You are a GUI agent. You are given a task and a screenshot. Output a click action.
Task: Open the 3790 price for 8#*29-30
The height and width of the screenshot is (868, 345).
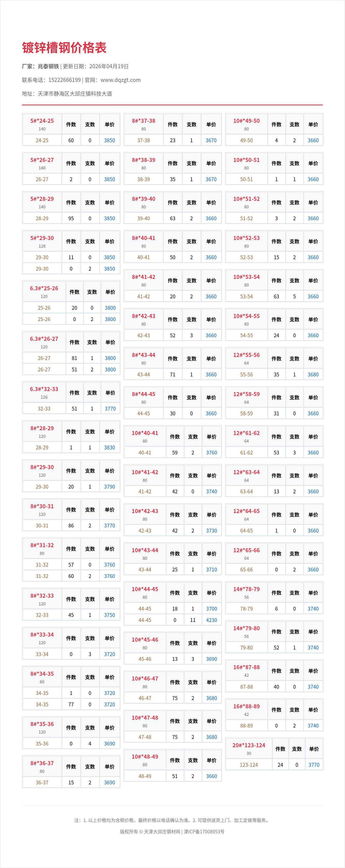109,487
